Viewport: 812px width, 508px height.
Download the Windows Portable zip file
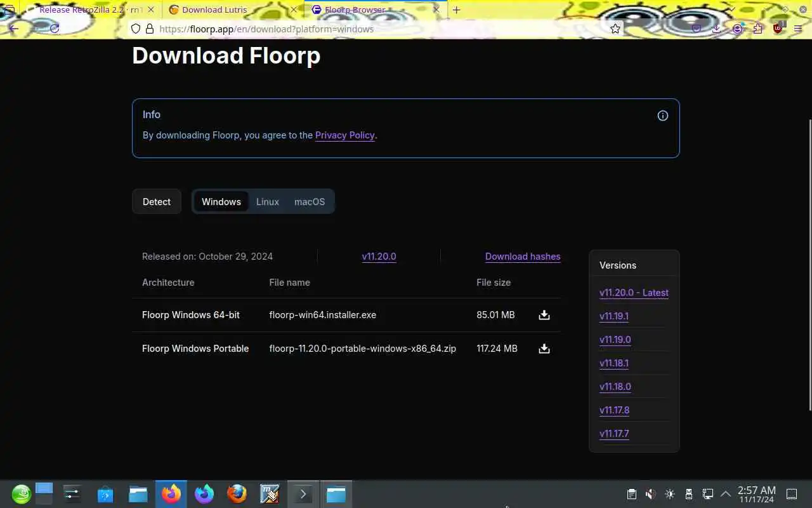click(544, 349)
